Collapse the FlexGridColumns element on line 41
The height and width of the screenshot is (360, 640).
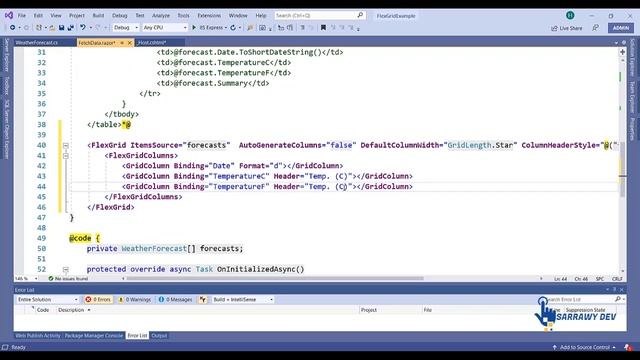tap(65, 156)
